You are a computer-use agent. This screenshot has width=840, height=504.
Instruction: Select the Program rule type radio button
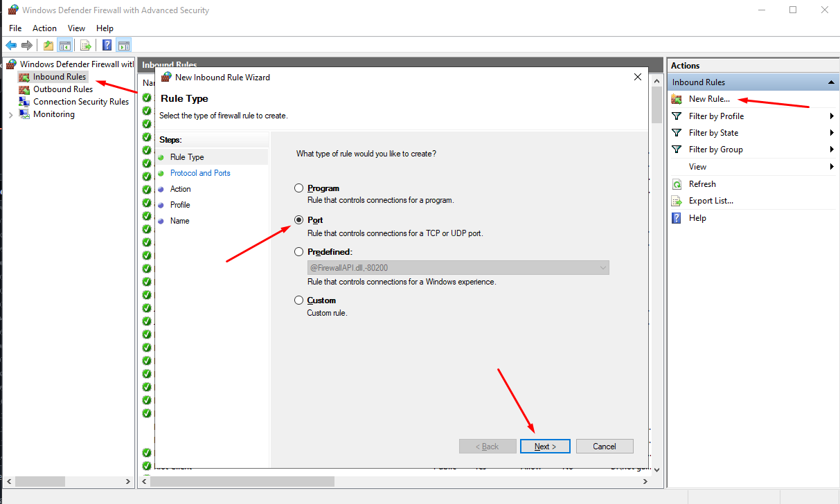pos(299,188)
